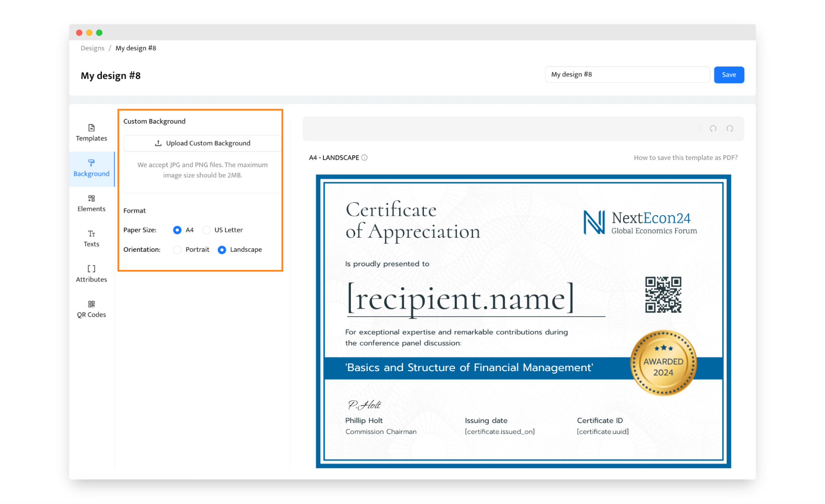
Task: Select the P. Holt signature image
Action: (x=364, y=405)
